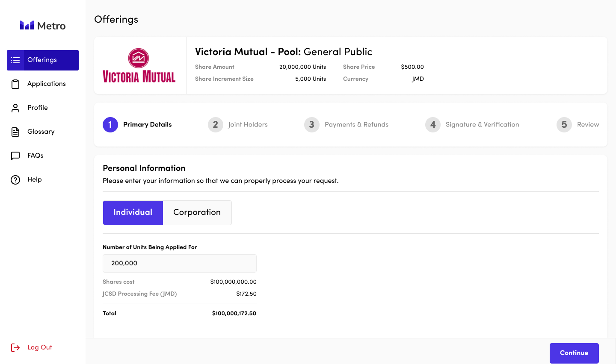Click the JCSD Processing Fee (JMD) label
Viewport: 616px width, 364px height.
tap(139, 294)
